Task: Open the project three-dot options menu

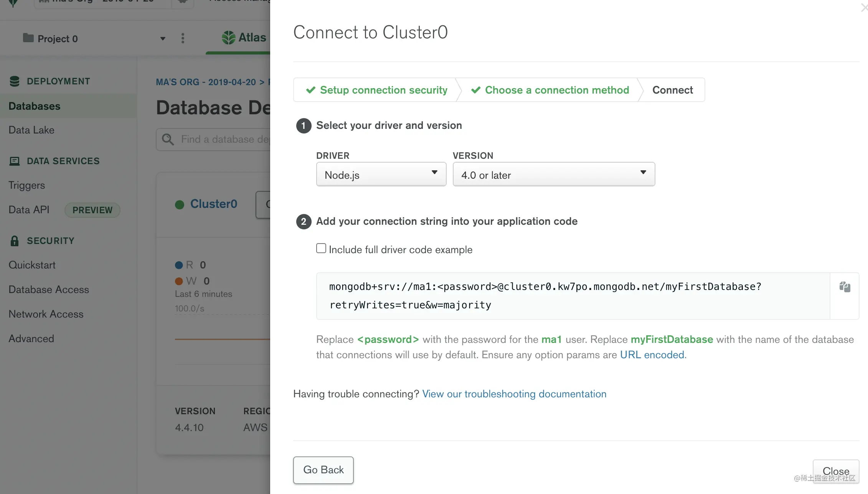Action: coord(183,38)
